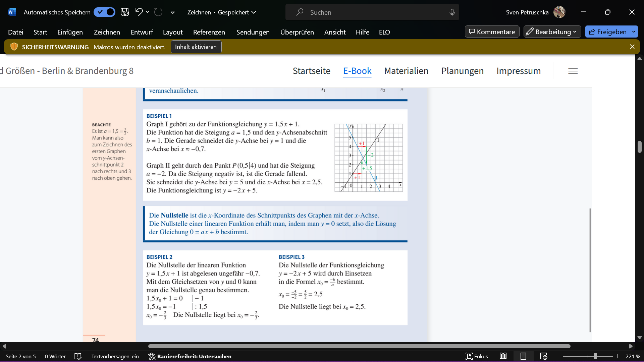Expand the Freigeben dropdown arrow
Image resolution: width=644 pixels, height=362 pixels.
point(634,32)
